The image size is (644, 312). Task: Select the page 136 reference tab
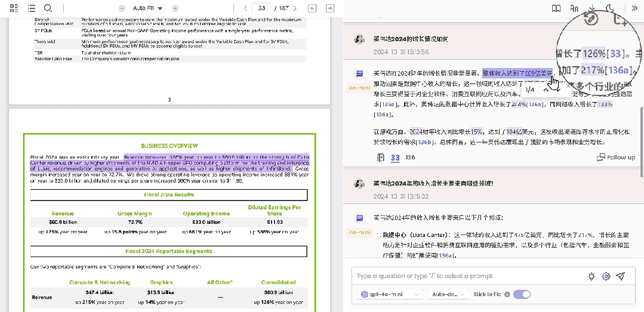410,157
